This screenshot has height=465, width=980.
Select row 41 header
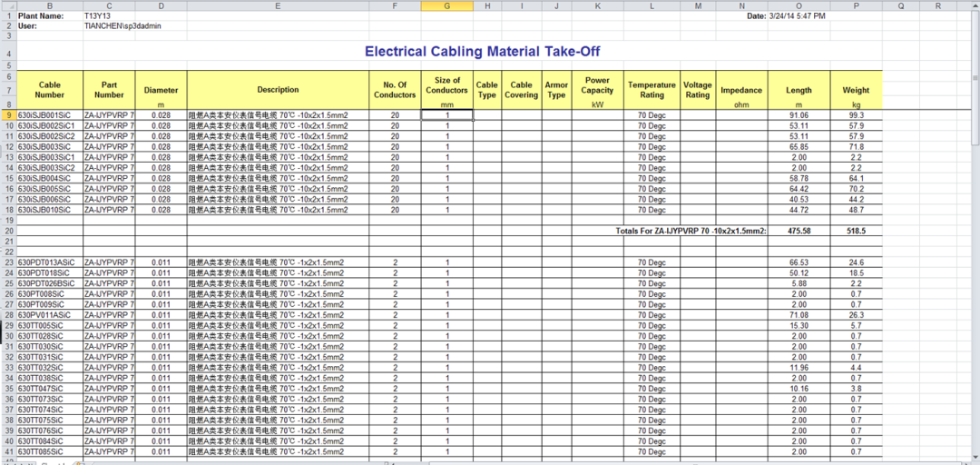coord(8,451)
